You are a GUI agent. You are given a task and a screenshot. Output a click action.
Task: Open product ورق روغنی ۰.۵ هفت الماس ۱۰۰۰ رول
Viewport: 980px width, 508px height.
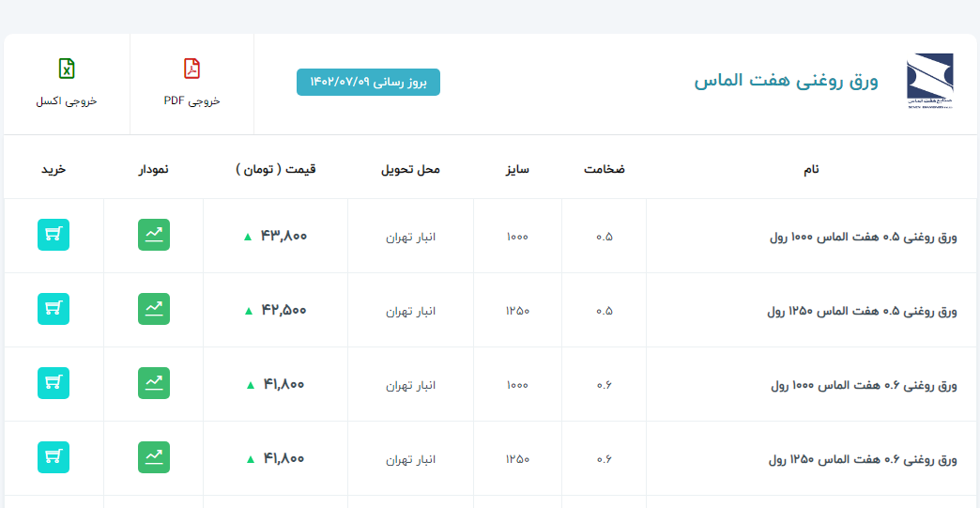coord(863,237)
